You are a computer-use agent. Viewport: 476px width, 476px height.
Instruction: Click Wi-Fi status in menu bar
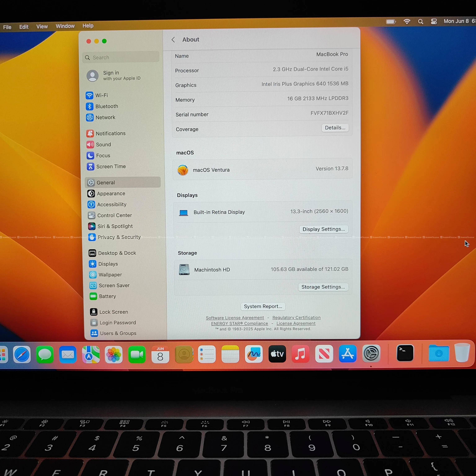(x=407, y=22)
